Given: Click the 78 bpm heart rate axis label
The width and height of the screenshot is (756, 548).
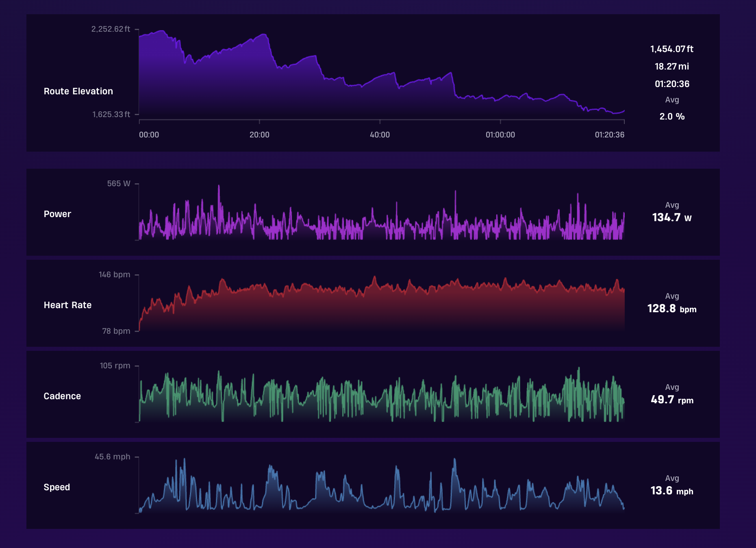Looking at the screenshot, I should (x=116, y=331).
